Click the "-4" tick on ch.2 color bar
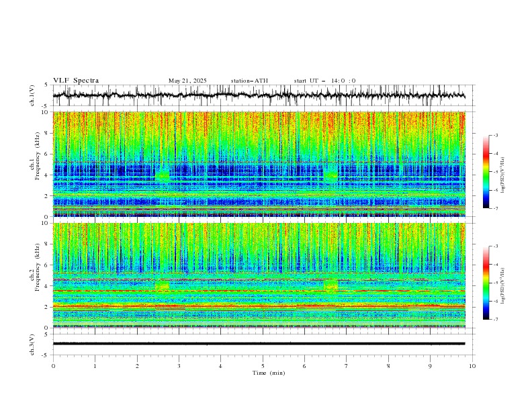Image resolution: width=532 pixels, height=411 pixels. click(x=495, y=265)
